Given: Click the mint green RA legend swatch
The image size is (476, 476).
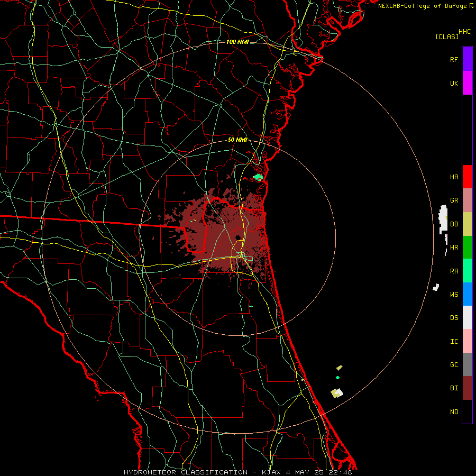Looking at the screenshot, I should click(467, 271).
